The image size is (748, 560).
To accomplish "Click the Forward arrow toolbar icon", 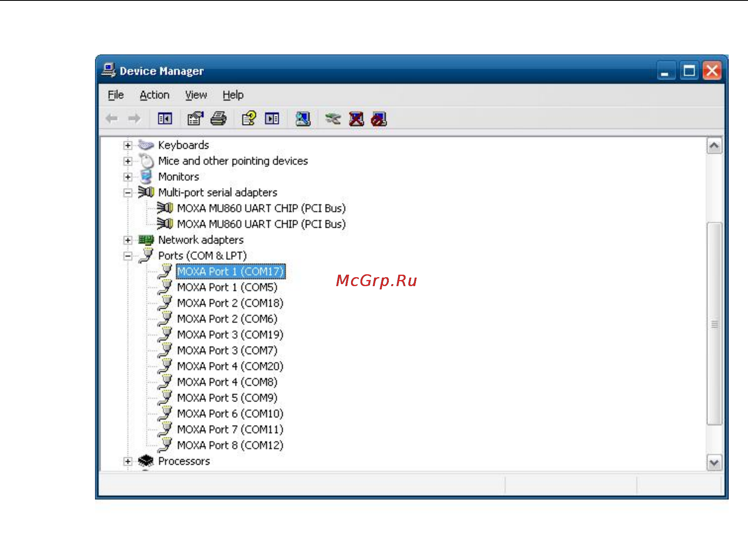I will coord(134,119).
